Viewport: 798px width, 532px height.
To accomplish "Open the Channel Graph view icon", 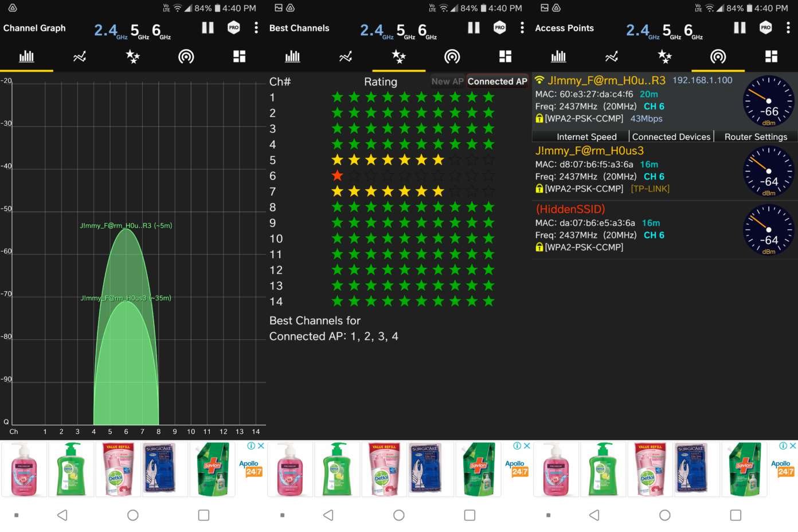I will 26,56.
